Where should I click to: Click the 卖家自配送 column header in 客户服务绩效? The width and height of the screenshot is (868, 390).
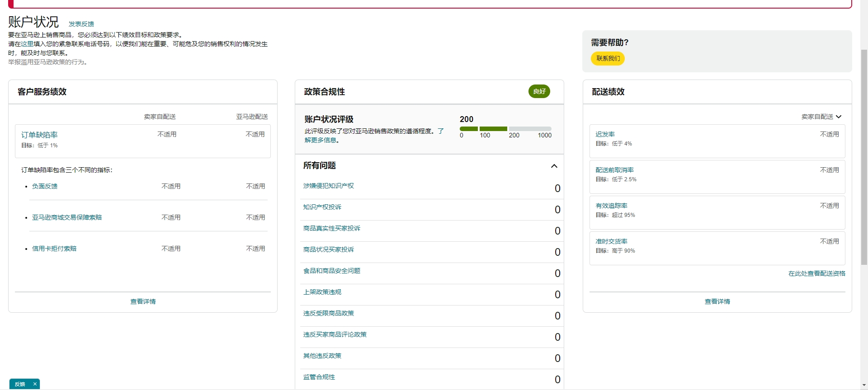[x=160, y=117]
